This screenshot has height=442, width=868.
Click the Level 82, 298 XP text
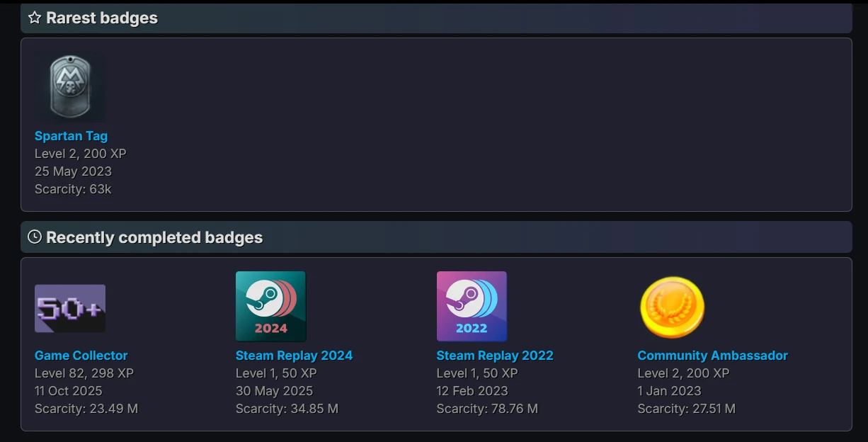tap(84, 373)
